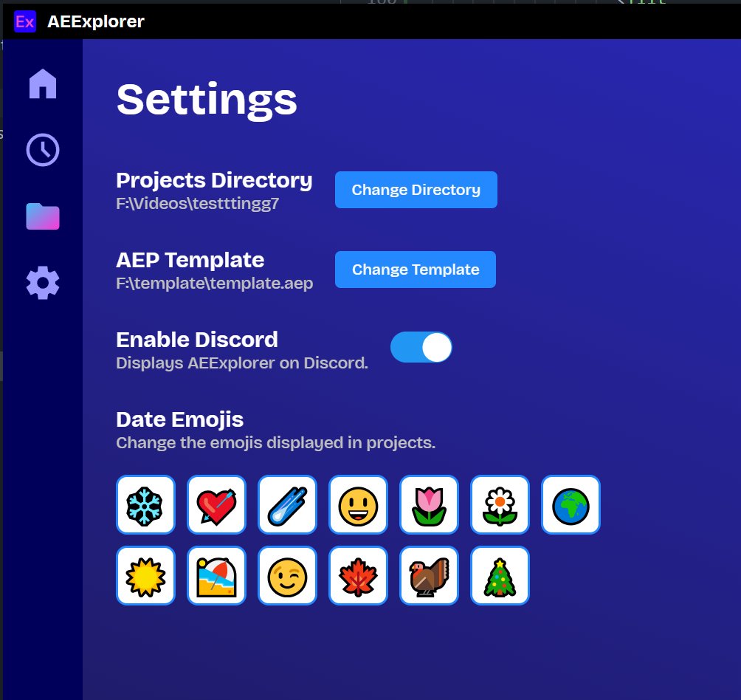The height and width of the screenshot is (700, 741).
Task: Toggle the Enable Discord switch
Action: click(421, 347)
